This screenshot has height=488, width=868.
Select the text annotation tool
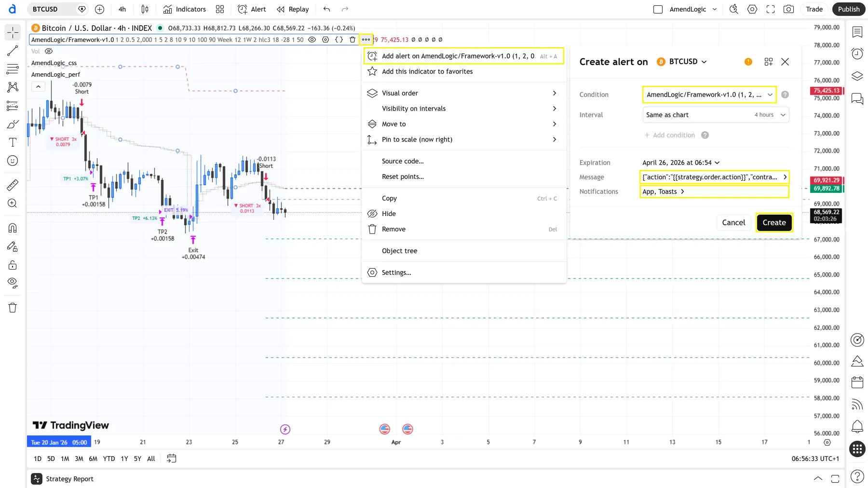pyautogui.click(x=13, y=142)
